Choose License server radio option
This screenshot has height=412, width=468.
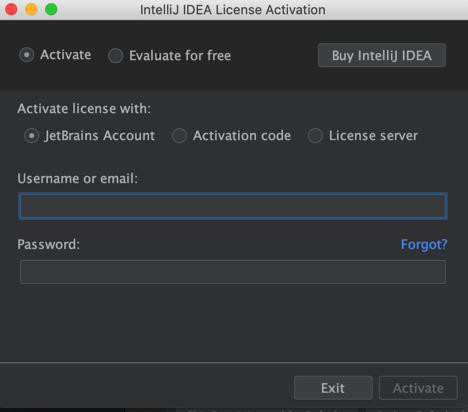tap(315, 136)
